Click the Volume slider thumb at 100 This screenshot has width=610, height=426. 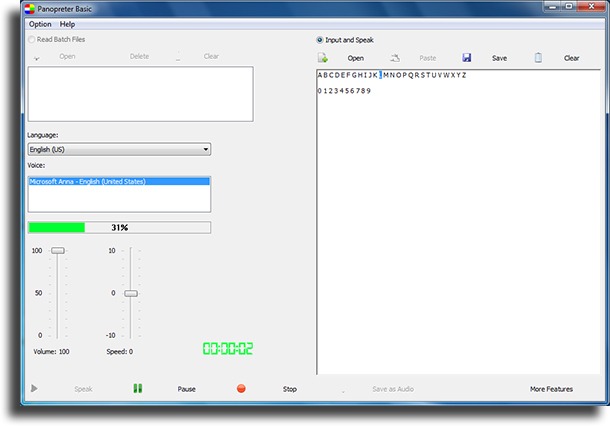pos(58,251)
